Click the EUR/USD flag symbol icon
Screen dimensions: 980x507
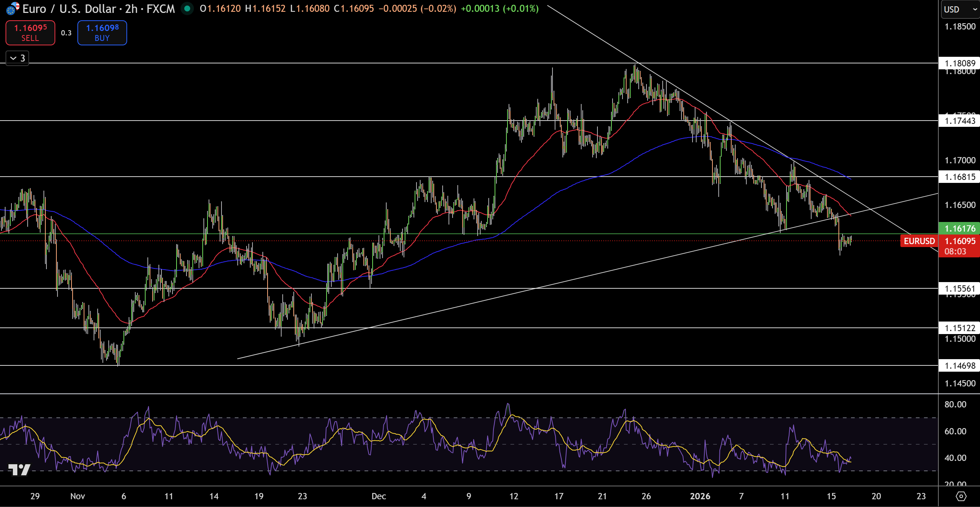tap(13, 8)
